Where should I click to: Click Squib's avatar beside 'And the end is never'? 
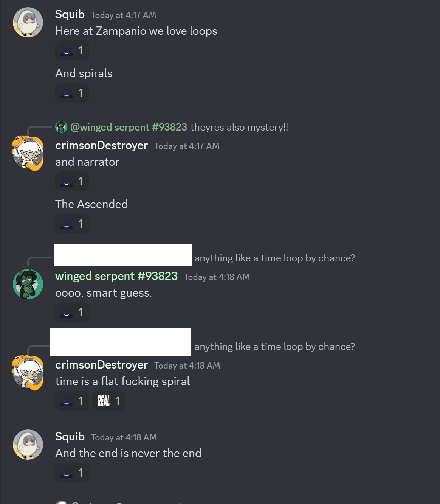pyautogui.click(x=28, y=445)
